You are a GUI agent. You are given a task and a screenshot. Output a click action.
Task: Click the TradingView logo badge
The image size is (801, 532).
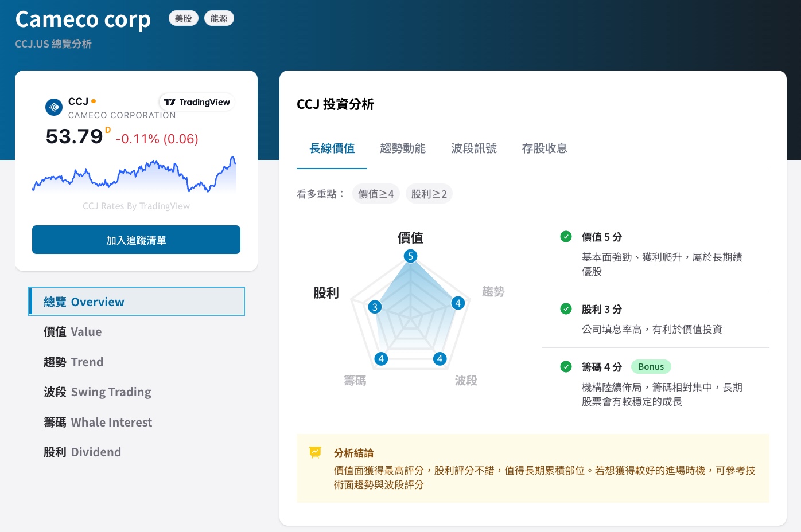[197, 102]
